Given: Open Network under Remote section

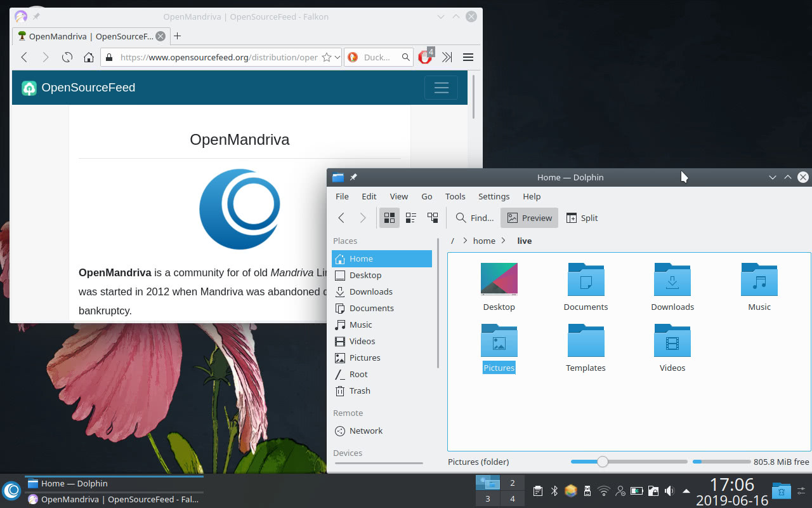Looking at the screenshot, I should point(382,431).
